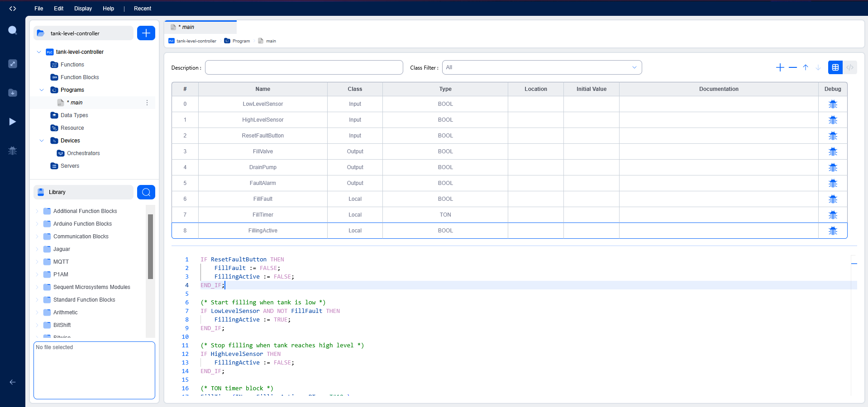868x407 pixels.
Task: Remove the selected variable with the minus icon
Action: tap(793, 67)
